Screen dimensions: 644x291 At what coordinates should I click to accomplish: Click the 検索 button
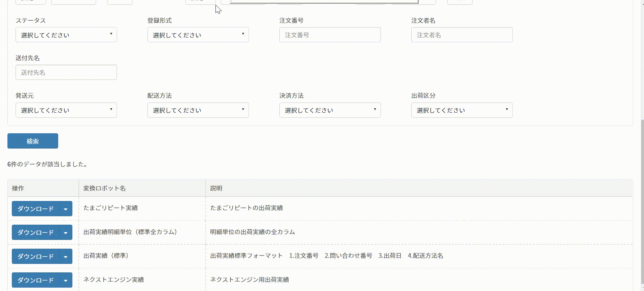point(33,141)
